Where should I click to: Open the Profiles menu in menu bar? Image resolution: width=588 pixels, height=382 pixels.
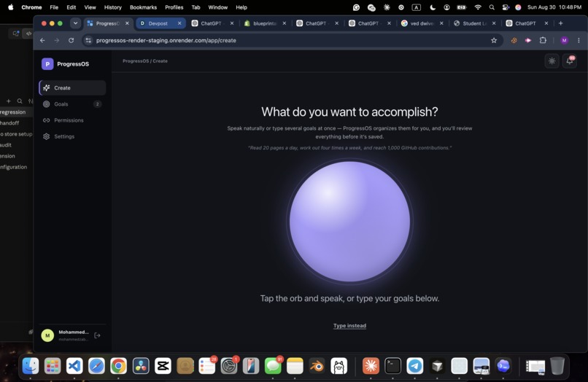pos(174,7)
